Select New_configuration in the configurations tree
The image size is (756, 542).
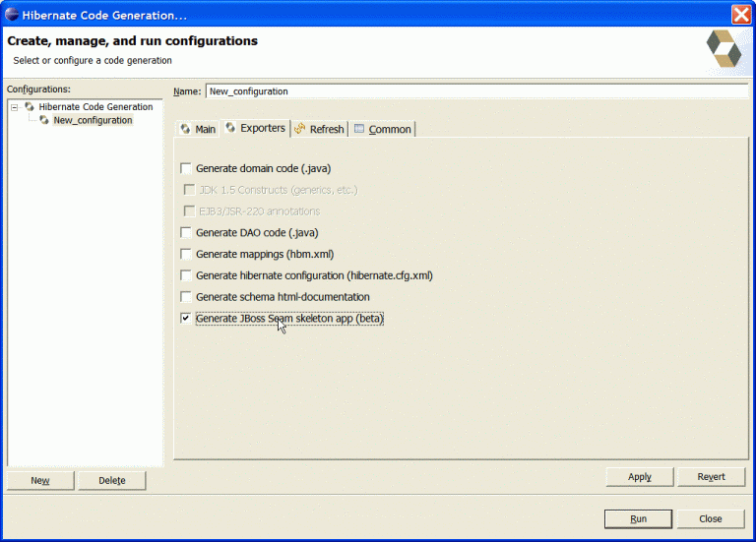93,120
